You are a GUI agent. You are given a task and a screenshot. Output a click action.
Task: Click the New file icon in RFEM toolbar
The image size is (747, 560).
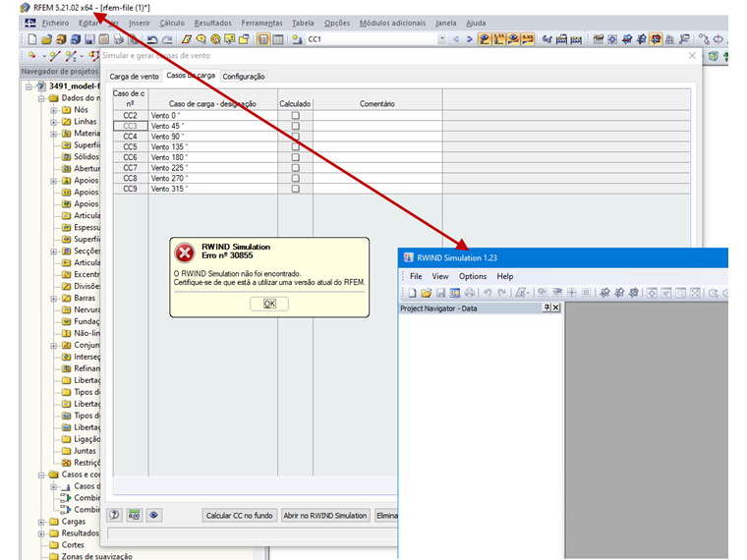(31, 39)
